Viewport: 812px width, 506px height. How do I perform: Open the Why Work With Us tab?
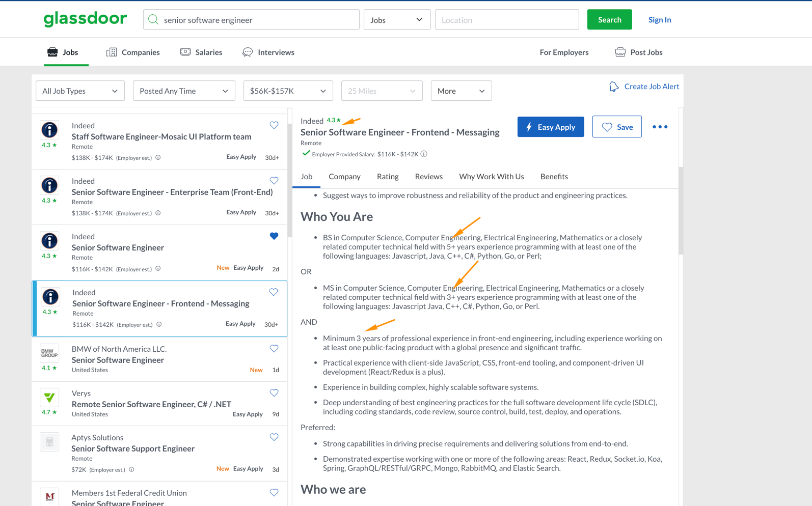pyautogui.click(x=491, y=177)
